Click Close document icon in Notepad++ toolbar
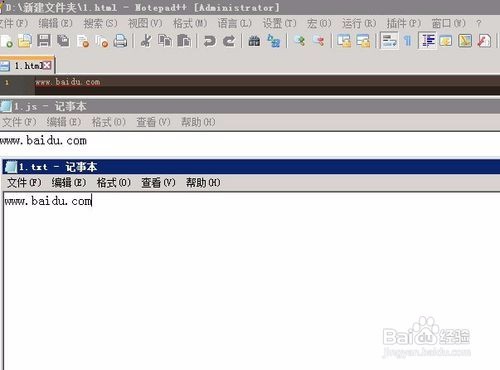 82,41
